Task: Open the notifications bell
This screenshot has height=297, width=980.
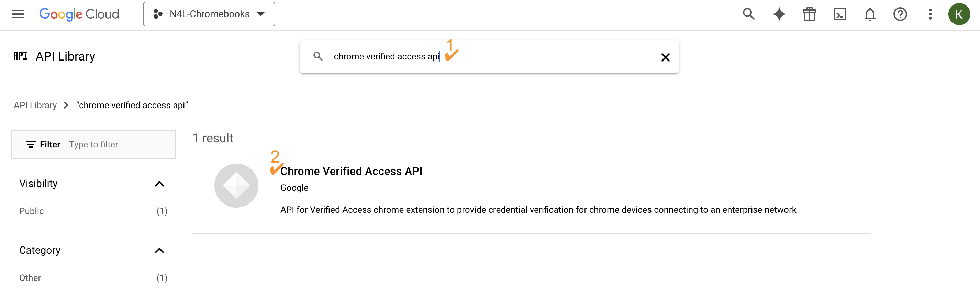Action: pyautogui.click(x=870, y=14)
